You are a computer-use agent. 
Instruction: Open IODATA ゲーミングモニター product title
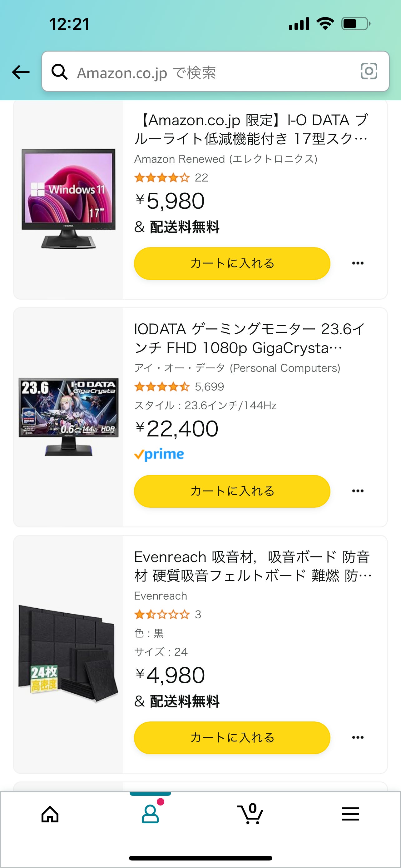tap(249, 338)
